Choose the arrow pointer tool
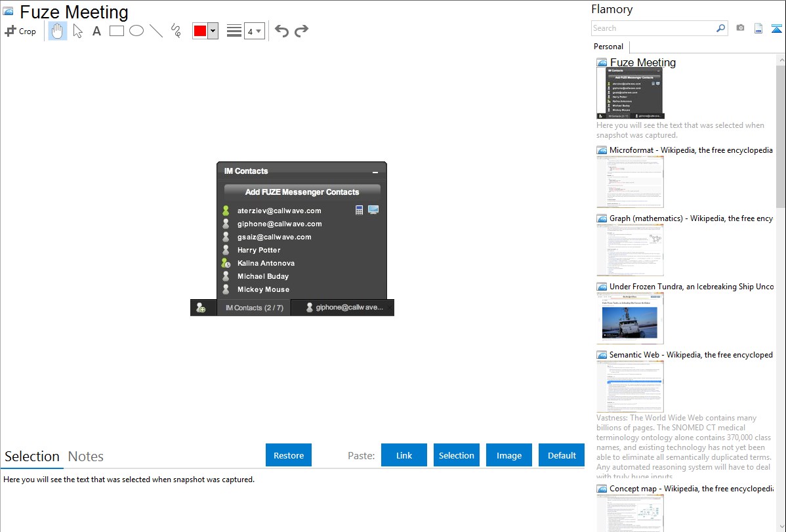Screen dimensions: 786x532 pyautogui.click(x=77, y=31)
